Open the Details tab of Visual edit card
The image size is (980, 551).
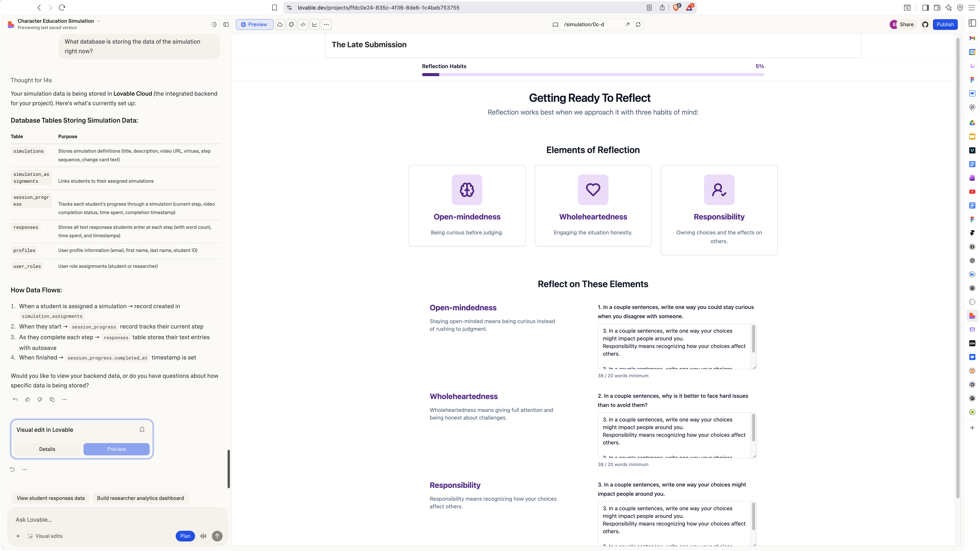(x=47, y=449)
